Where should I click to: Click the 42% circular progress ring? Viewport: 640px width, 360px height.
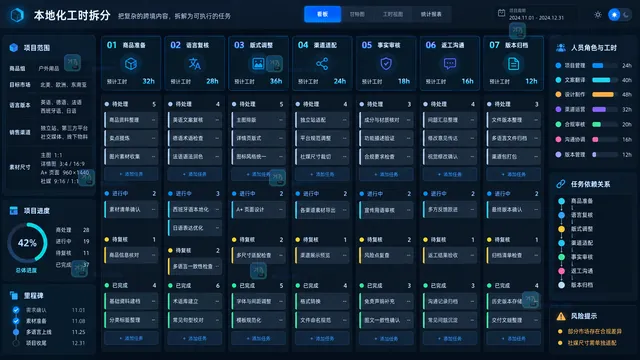27,242
